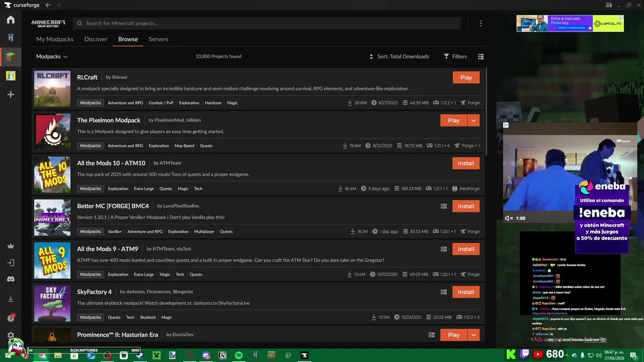Open the Sort: Total Downloads dropdown
Image resolution: width=644 pixels, height=362 pixels.
[399, 57]
